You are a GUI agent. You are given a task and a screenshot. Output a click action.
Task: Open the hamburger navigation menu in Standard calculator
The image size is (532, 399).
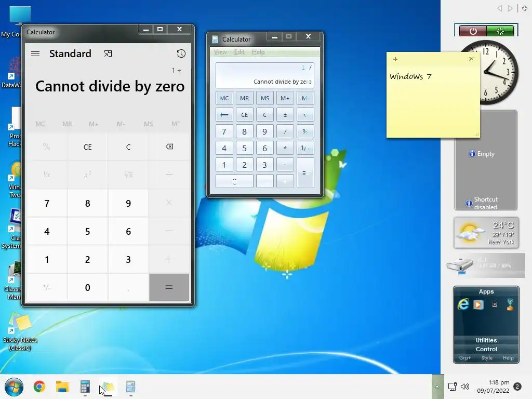(x=35, y=54)
